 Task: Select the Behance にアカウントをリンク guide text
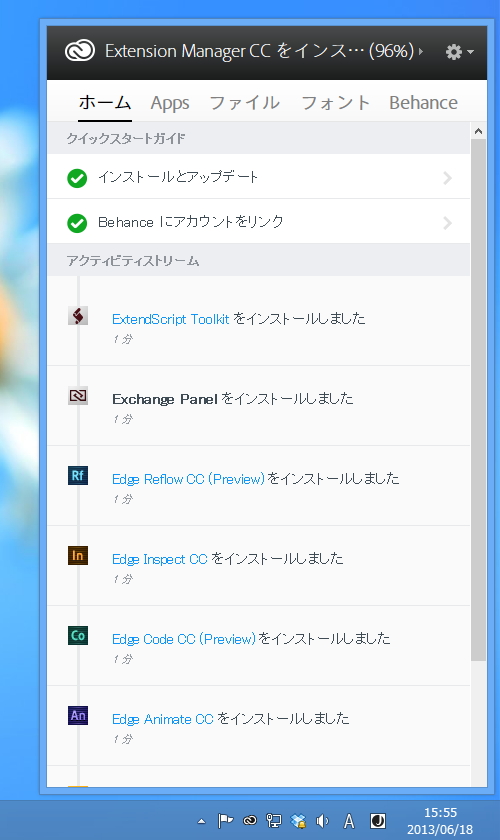(191, 222)
